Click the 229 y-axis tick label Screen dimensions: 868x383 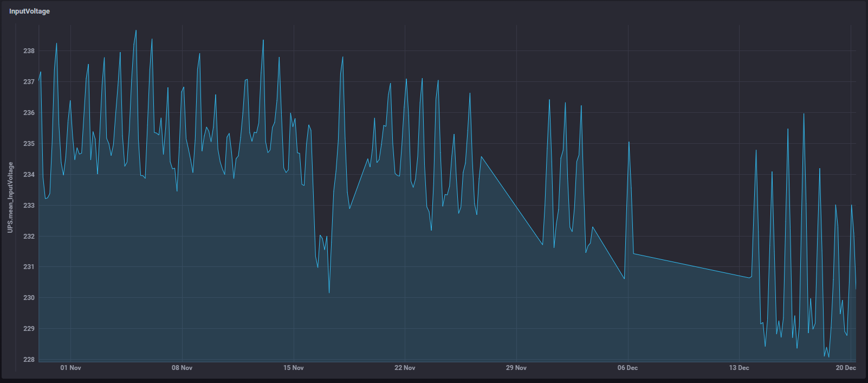pyautogui.click(x=29, y=329)
